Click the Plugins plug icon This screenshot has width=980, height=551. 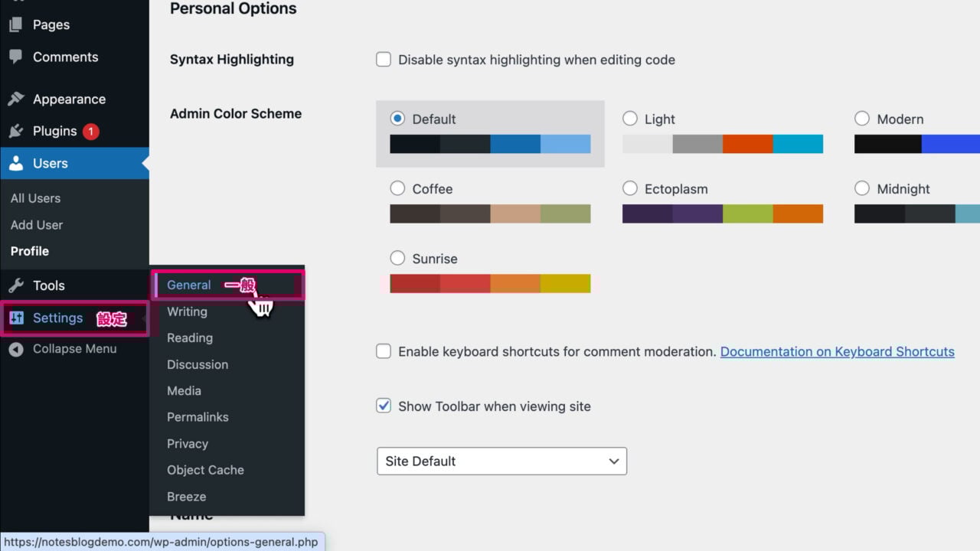pos(15,132)
